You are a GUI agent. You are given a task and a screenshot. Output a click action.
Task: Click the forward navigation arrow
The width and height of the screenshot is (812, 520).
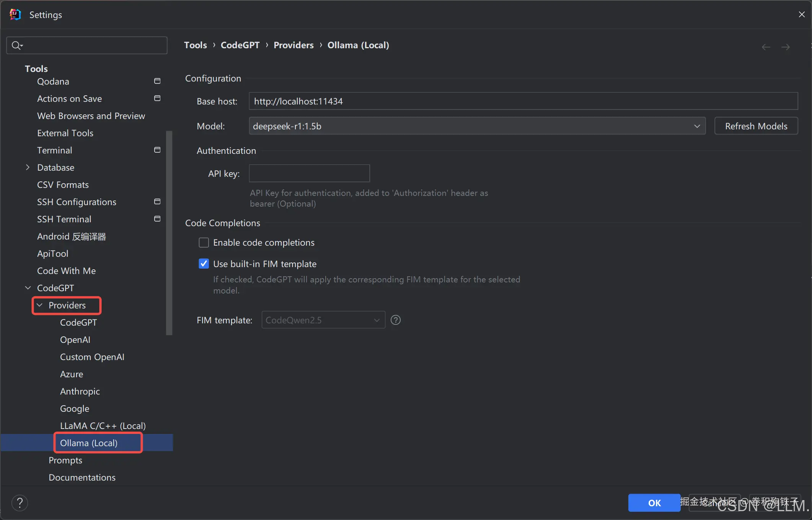[786, 47]
